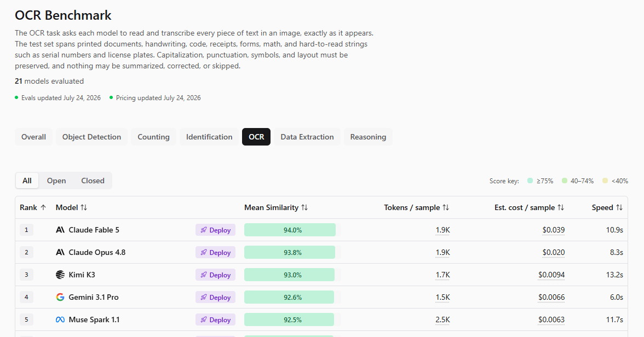Click the Muse Spark 1.1 model name

(x=94, y=319)
